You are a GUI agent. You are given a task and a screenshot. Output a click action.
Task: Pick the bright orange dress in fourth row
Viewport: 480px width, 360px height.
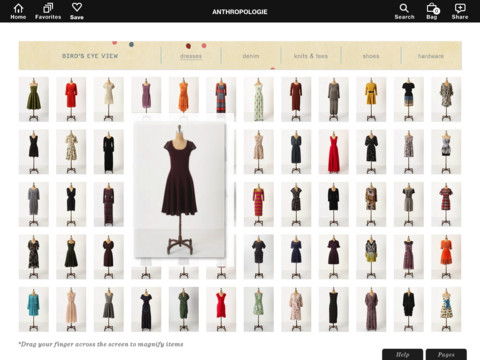coord(446,257)
